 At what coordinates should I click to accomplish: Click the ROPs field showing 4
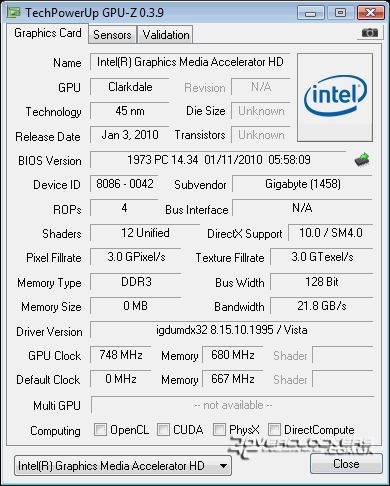[x=124, y=208]
